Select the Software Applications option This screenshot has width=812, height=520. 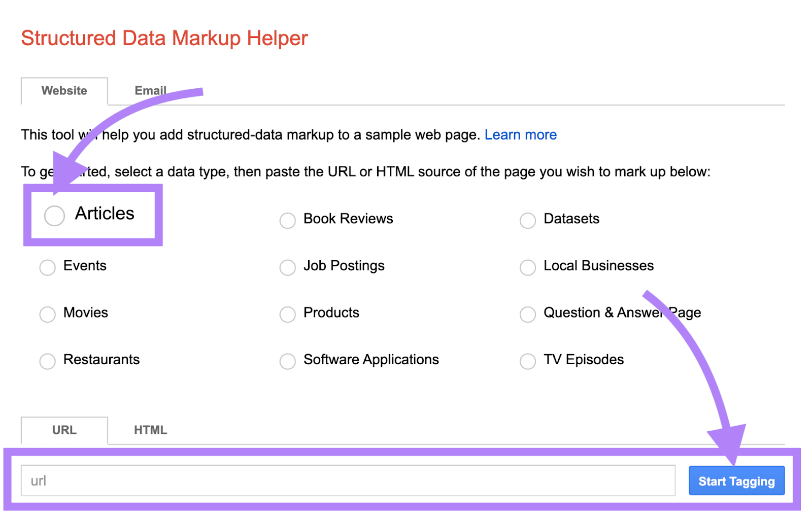[x=287, y=361]
